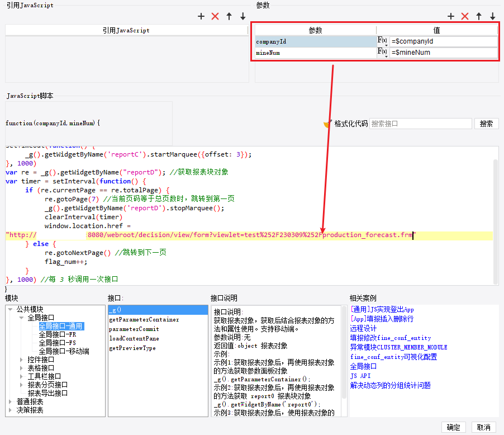
Task: Delete the selected referenced JavaScript entry
Action: point(215,16)
